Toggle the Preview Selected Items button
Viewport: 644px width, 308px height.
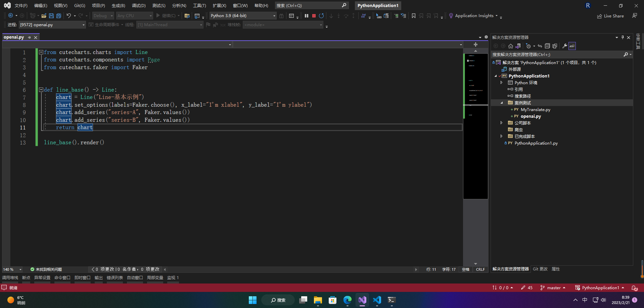572,46
